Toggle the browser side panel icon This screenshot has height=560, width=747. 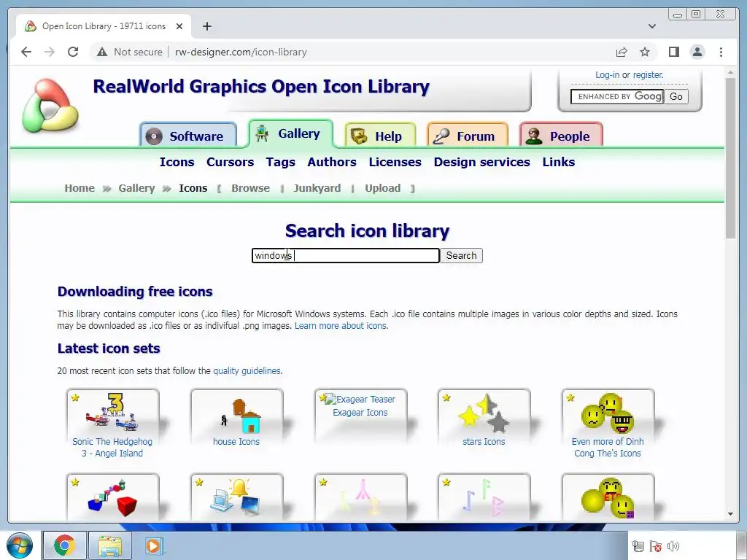click(x=673, y=52)
